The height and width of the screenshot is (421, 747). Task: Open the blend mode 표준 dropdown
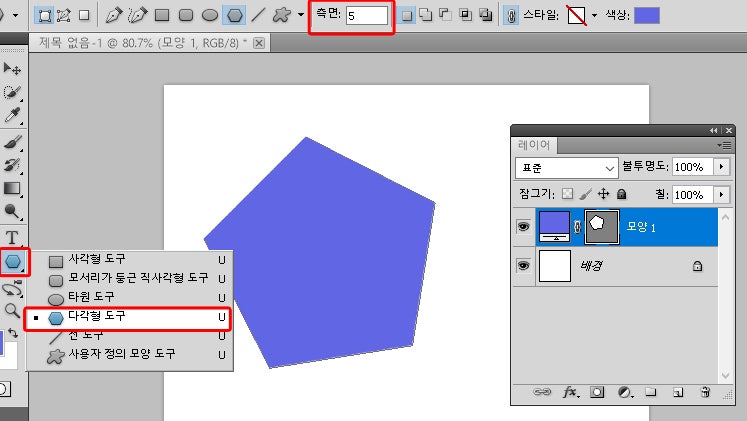pos(566,168)
